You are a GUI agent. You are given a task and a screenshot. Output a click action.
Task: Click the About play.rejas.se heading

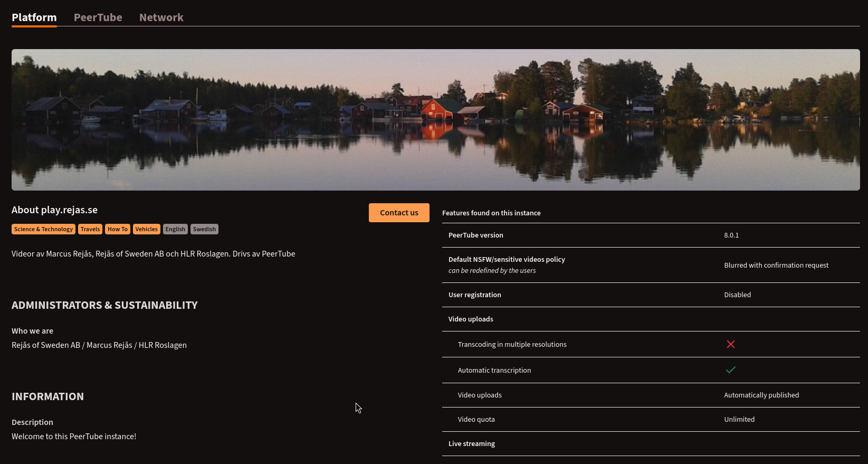pyautogui.click(x=54, y=210)
